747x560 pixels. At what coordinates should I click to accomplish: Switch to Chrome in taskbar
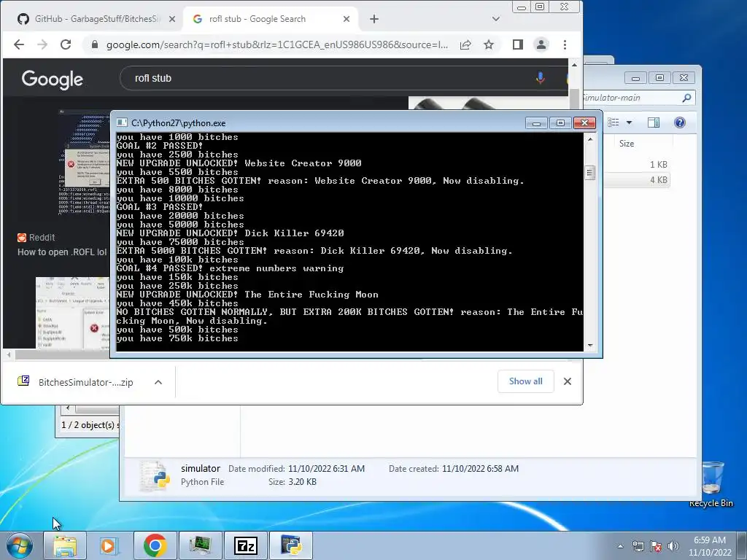pyautogui.click(x=155, y=545)
